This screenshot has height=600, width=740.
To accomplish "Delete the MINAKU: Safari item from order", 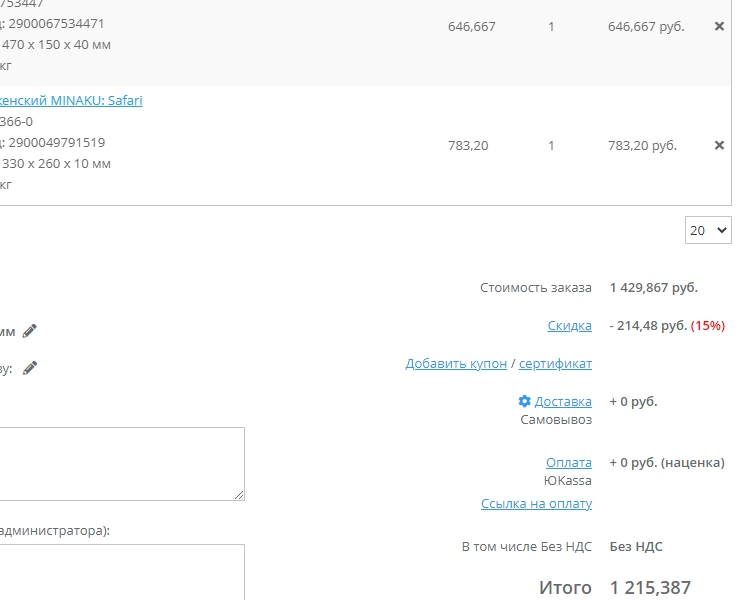I will tap(719, 146).
